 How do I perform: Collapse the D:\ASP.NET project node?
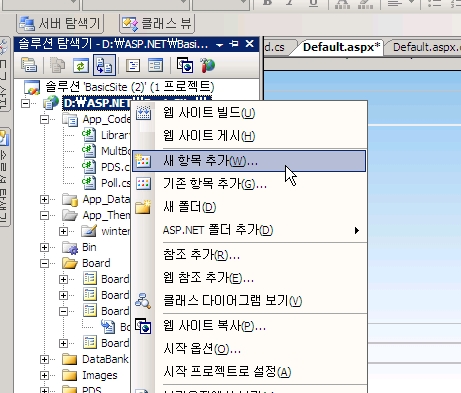(25, 103)
